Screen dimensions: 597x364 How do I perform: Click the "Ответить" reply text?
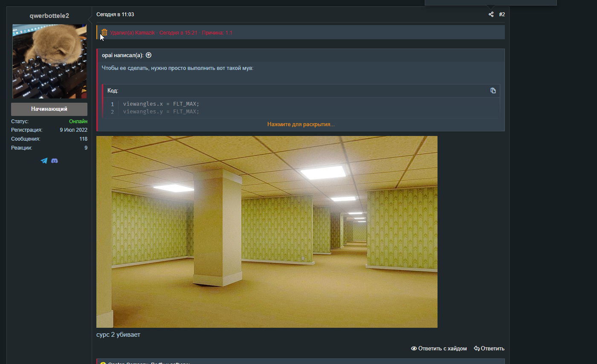click(x=493, y=348)
